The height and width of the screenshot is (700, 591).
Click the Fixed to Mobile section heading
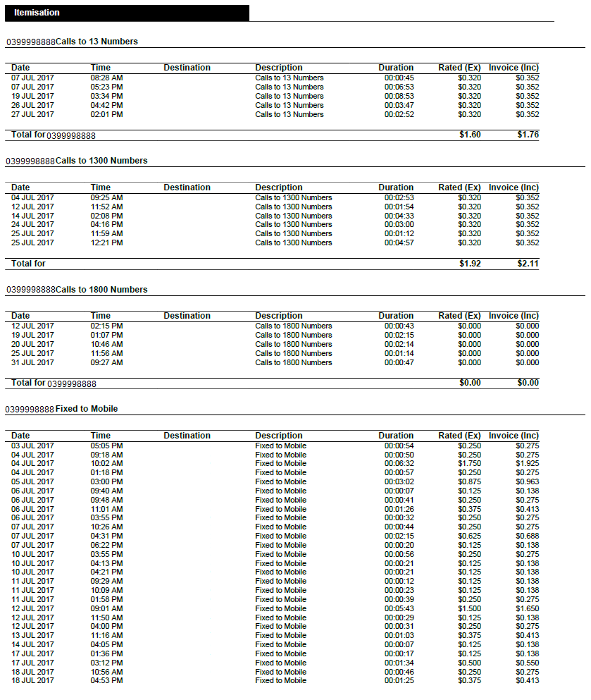coord(87,409)
